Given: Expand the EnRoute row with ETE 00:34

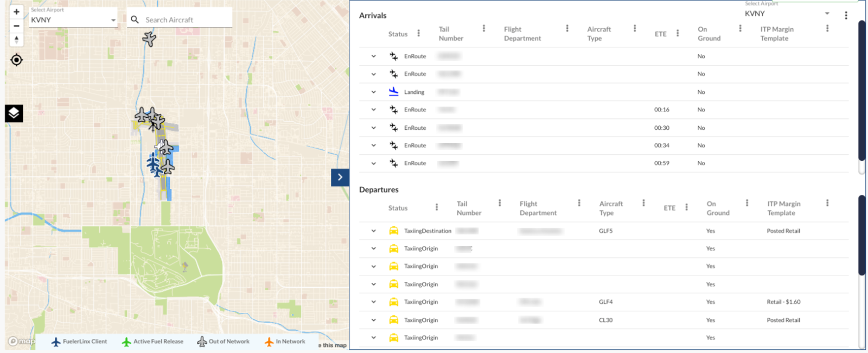Looking at the screenshot, I should (x=373, y=145).
